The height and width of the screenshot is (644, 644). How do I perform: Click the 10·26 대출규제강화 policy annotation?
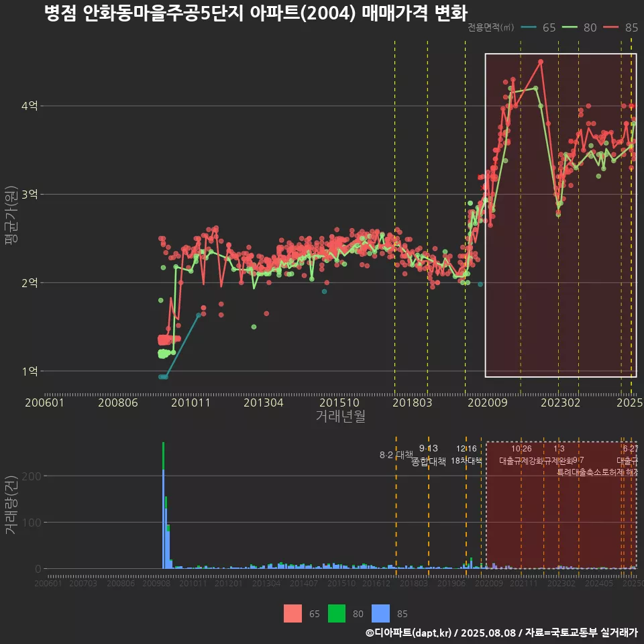pos(521,455)
